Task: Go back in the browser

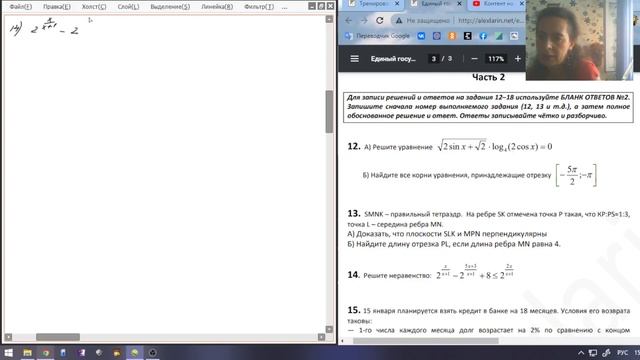Action: [348, 20]
